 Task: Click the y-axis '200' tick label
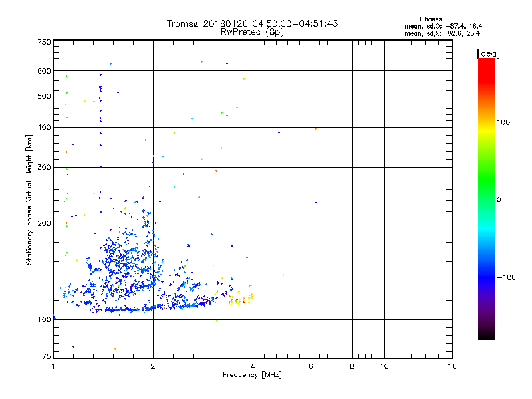pyautogui.click(x=44, y=223)
